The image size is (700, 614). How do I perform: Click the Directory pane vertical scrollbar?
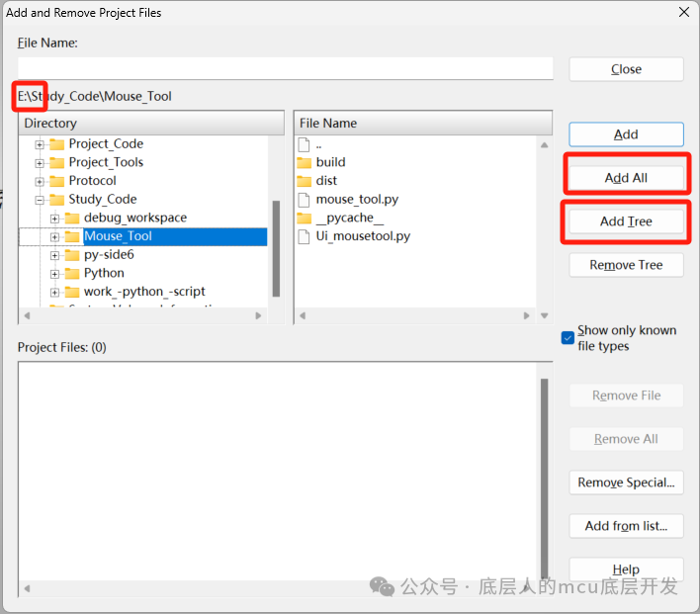[276, 247]
